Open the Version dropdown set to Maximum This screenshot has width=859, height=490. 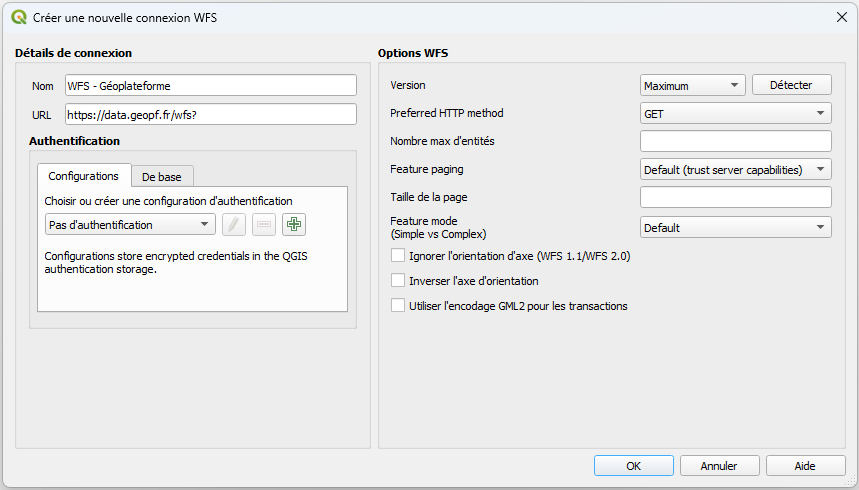[692, 86]
